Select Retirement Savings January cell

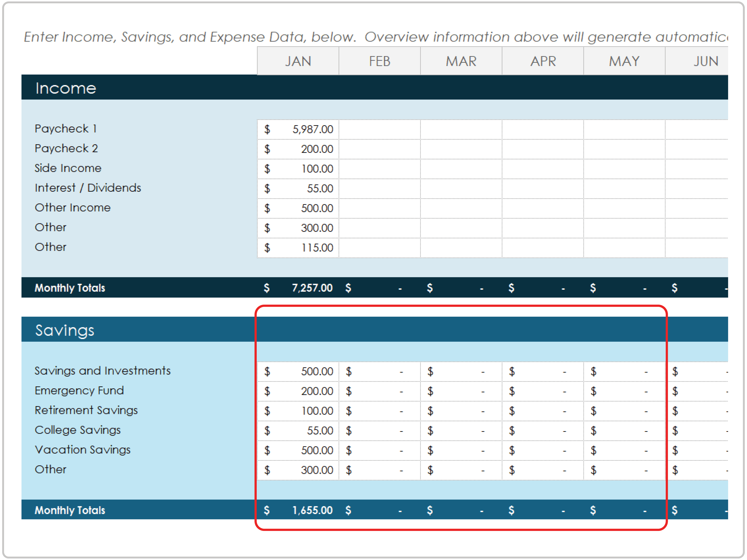point(298,411)
